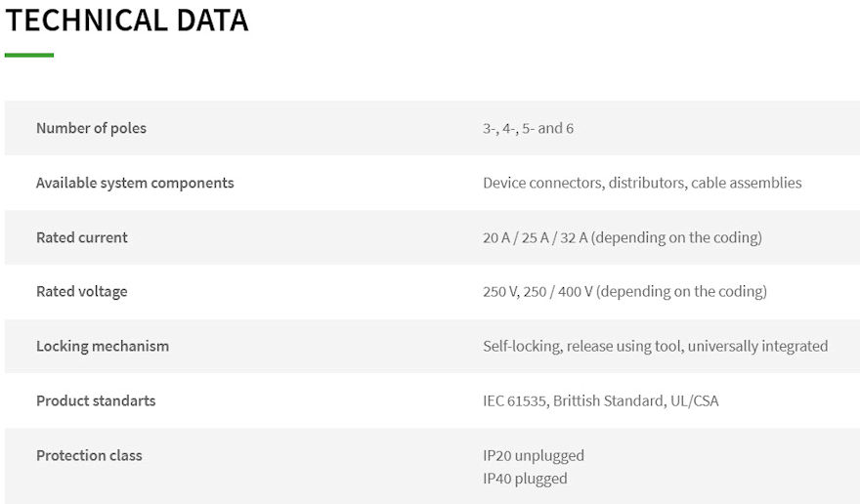Viewport: 860px width, 504px height.
Task: Click the TECHNICAL DATA heading
Action: click(127, 21)
